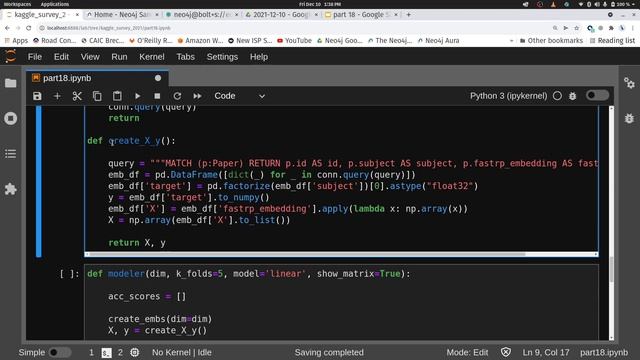Open the Help menu
The height and width of the screenshot is (360, 640).
259,57
